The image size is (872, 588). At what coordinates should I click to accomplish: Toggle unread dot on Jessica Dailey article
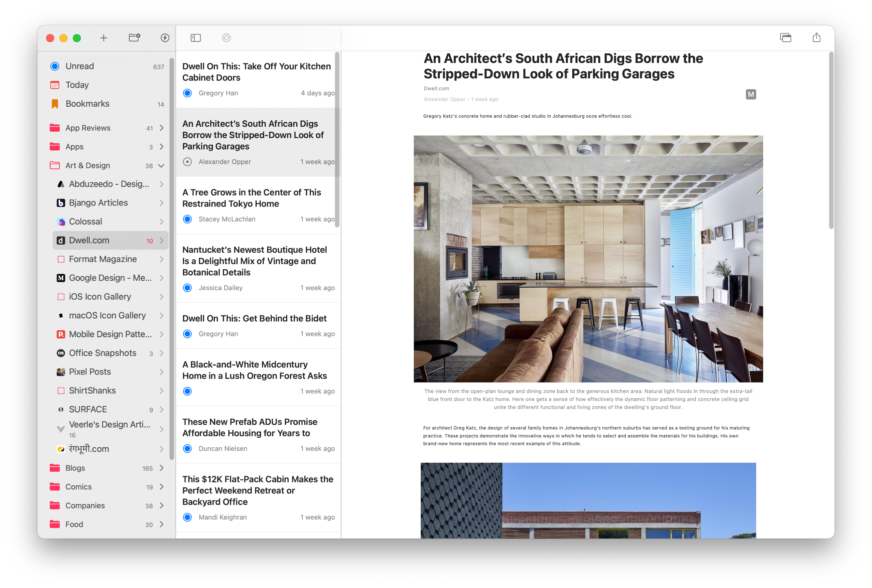[187, 288]
